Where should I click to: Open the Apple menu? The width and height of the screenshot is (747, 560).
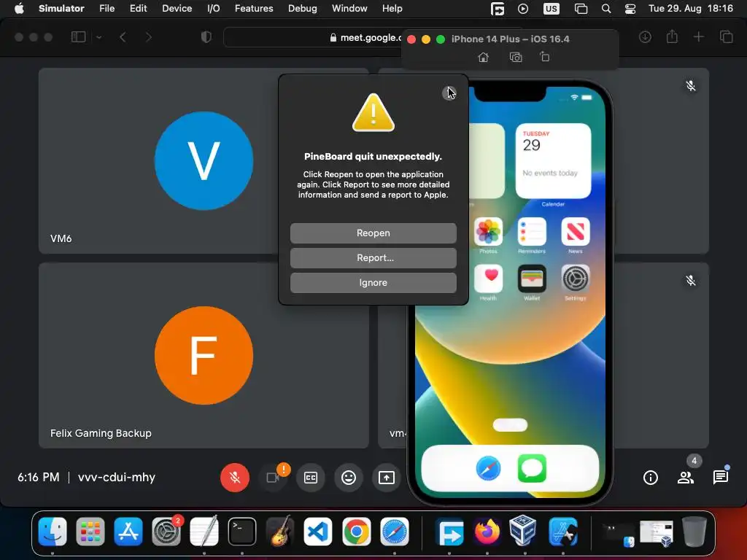coord(19,9)
